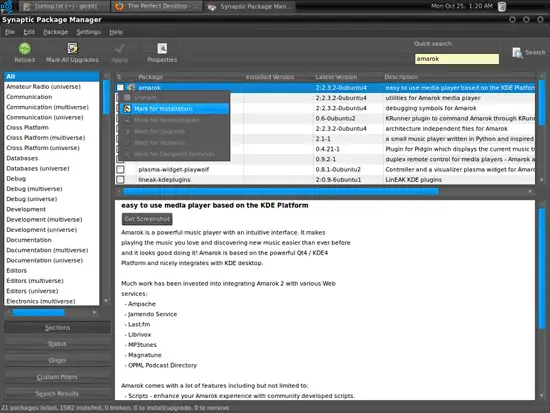Screen dimensions: 550x413
Task: Select Development section
Action: [x=52, y=209]
